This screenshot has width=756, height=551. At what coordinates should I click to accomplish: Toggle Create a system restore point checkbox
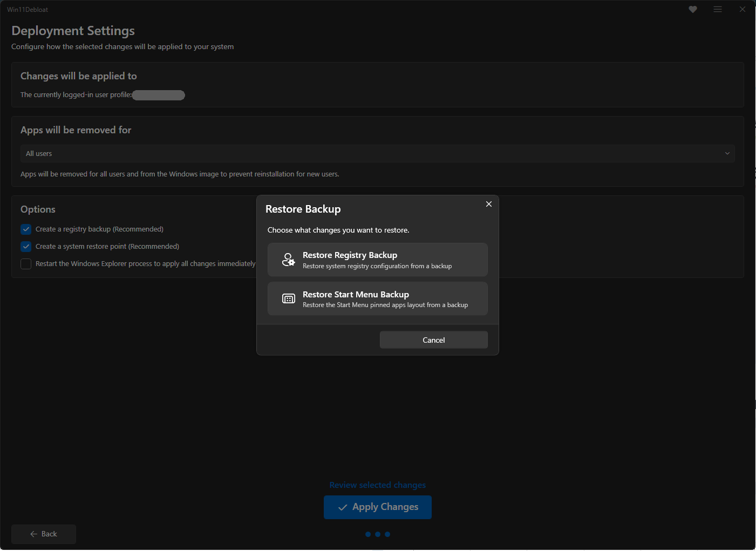click(26, 247)
